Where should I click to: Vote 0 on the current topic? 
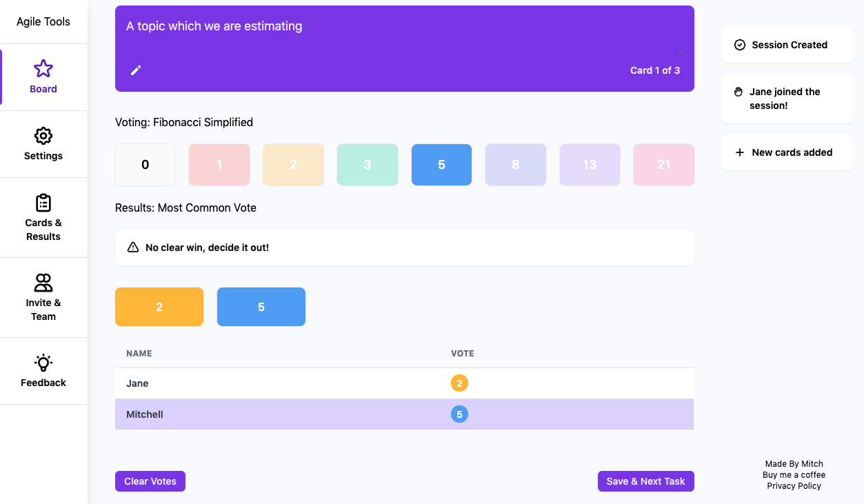(145, 164)
